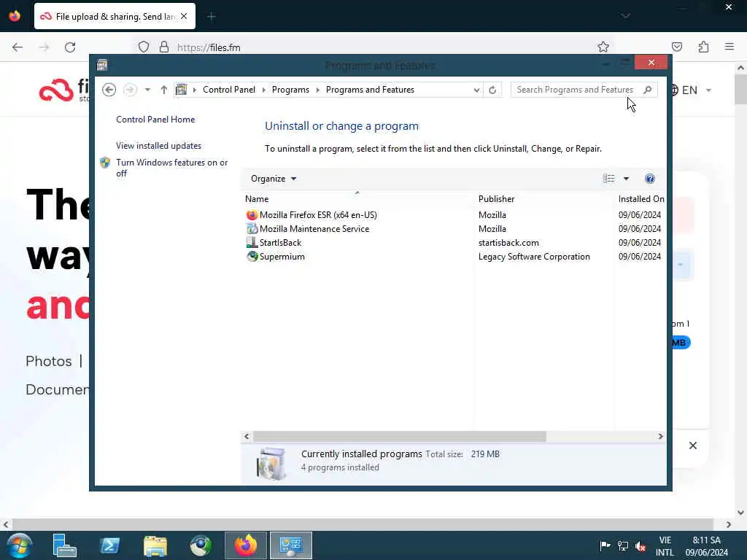Open Turn Windows features on or off
This screenshot has height=560, width=747.
tap(172, 168)
